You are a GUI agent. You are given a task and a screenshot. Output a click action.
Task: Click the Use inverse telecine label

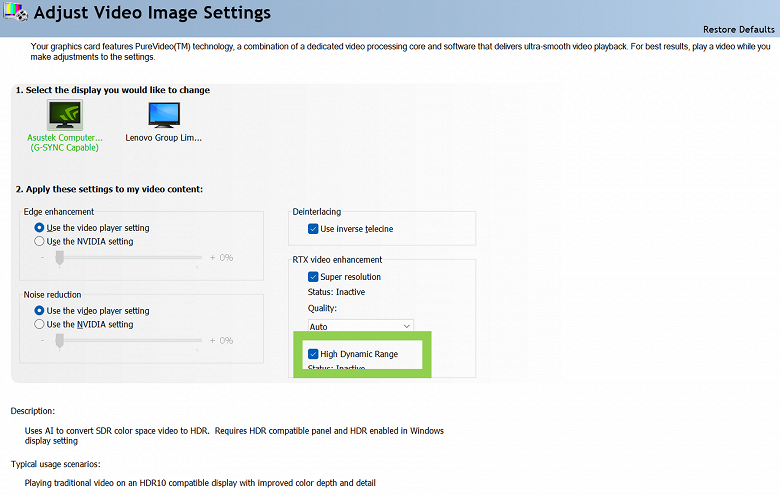(357, 229)
